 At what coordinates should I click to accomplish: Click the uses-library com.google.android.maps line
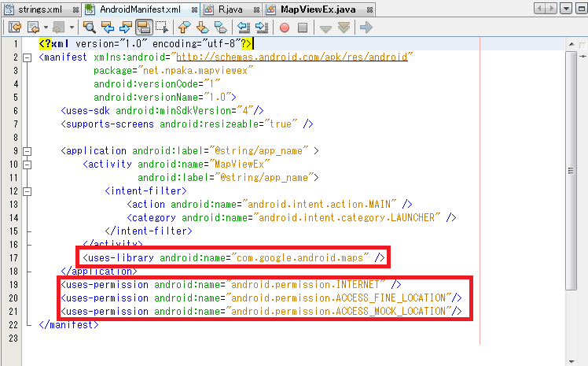[233, 257]
